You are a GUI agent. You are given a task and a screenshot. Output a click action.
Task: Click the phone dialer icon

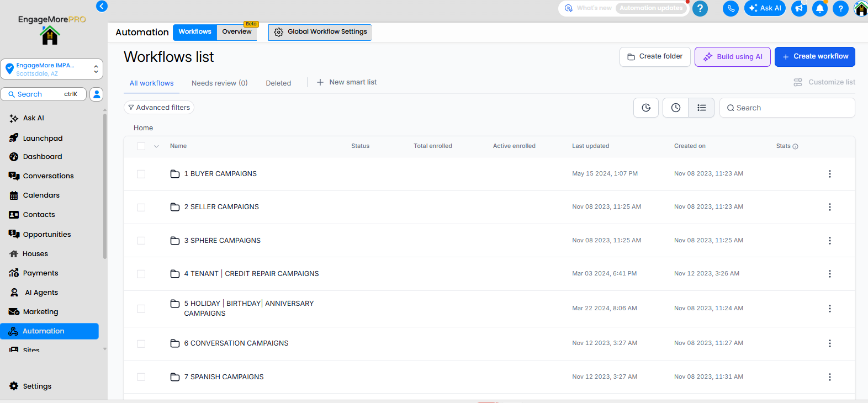point(731,8)
